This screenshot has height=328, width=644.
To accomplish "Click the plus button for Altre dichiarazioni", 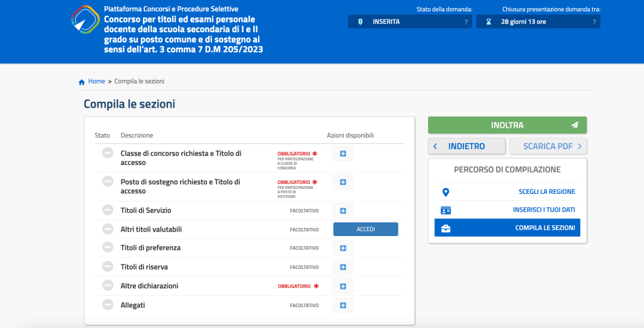I will 343,286.
